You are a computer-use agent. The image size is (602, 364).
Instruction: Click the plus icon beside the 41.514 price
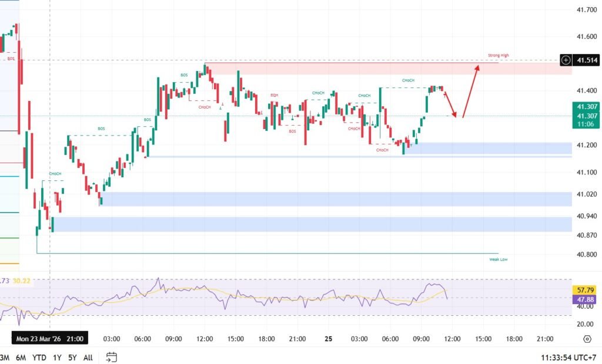pos(566,60)
